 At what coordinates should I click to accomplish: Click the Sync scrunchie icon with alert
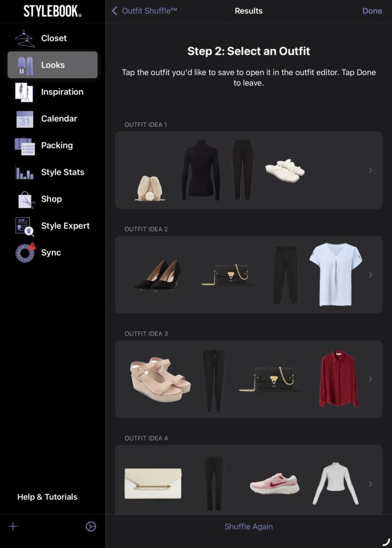(x=25, y=253)
